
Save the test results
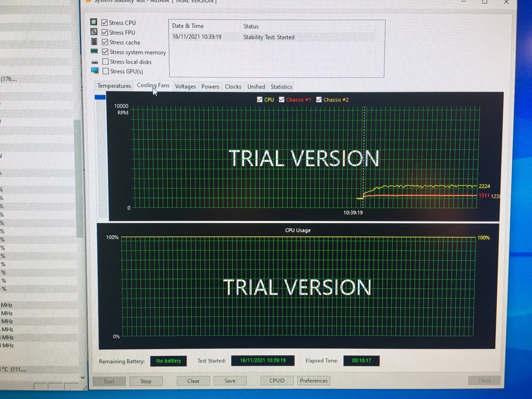coord(230,381)
